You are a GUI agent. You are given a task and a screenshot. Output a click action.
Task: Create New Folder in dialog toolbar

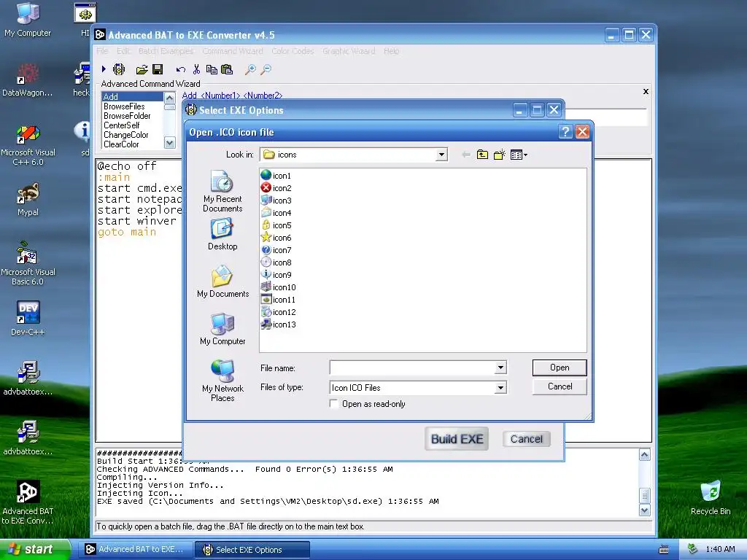tap(499, 155)
